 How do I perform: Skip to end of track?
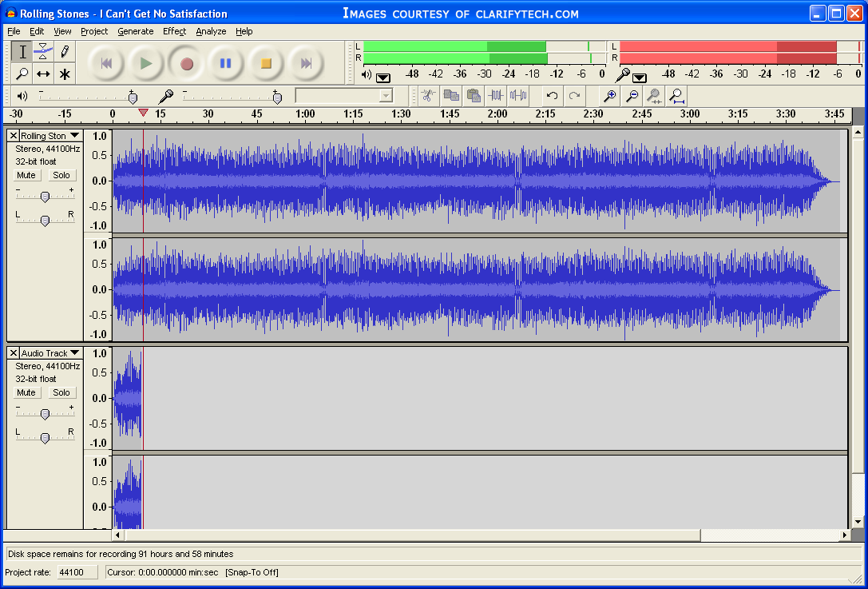306,63
